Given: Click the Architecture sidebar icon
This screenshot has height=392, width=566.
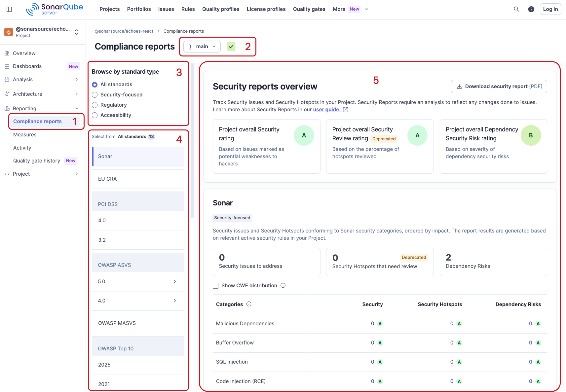Looking at the screenshot, I should [7, 94].
